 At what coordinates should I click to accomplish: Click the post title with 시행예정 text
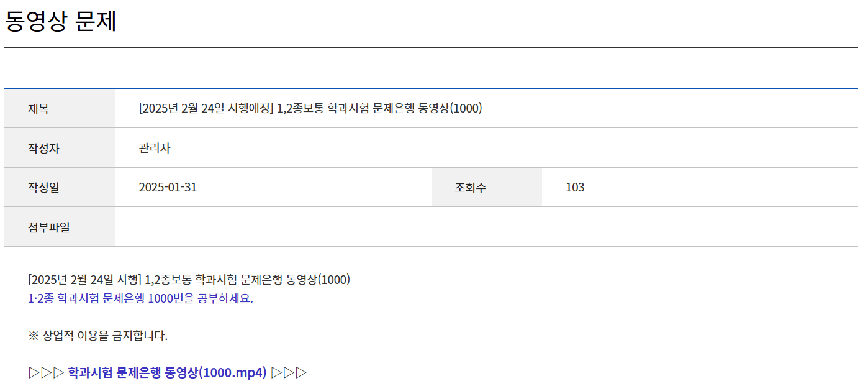pyautogui.click(x=310, y=109)
